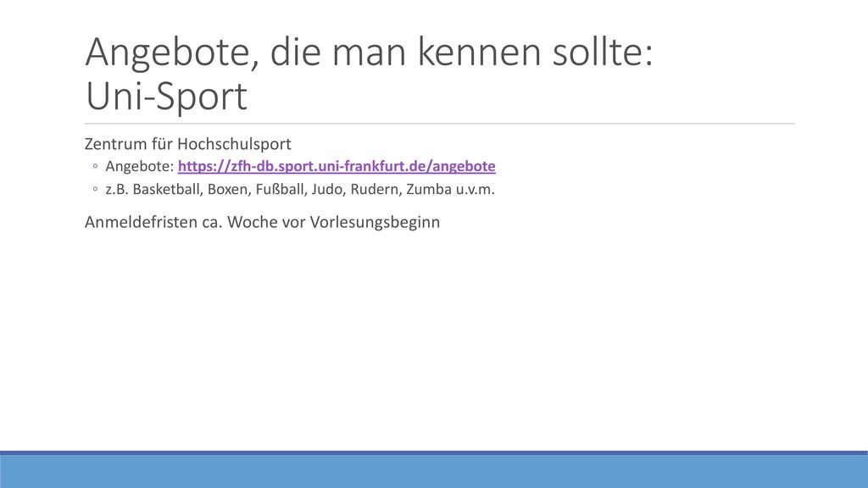Select the bullet line listing Basketball, Boxen, Fußball
The width and height of the screenshot is (868, 488).
coord(300,189)
